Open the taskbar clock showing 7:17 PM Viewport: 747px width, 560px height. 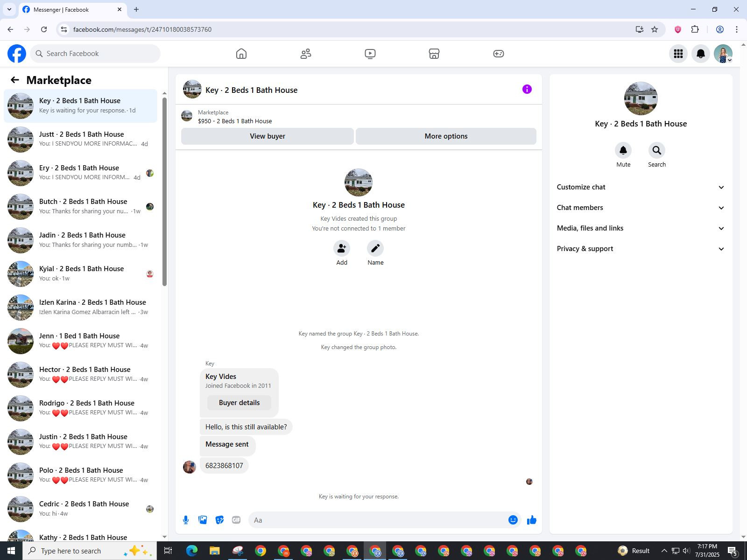click(x=707, y=551)
